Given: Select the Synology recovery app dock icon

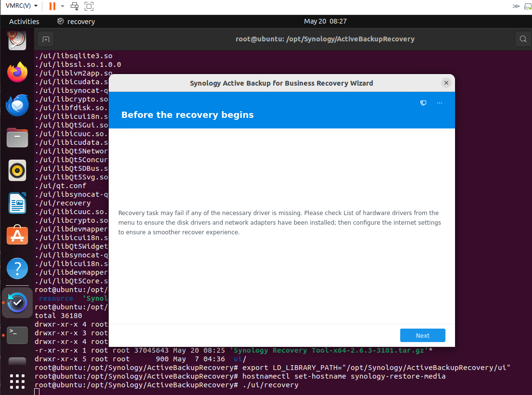Looking at the screenshot, I should [x=17, y=303].
